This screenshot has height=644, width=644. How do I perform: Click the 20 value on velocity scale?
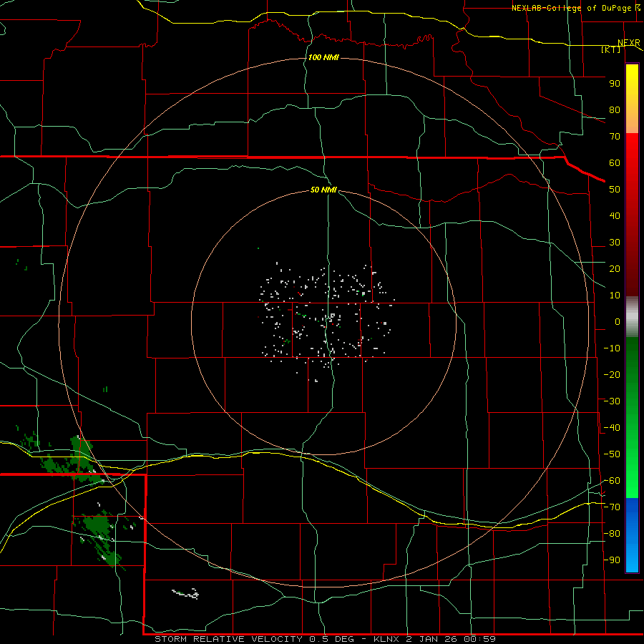click(x=615, y=268)
